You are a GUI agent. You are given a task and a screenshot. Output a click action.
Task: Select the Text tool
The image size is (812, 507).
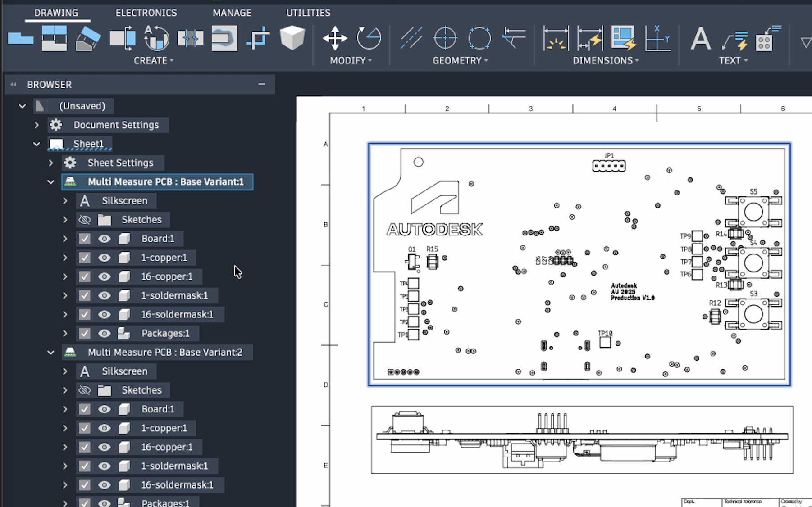(x=701, y=38)
